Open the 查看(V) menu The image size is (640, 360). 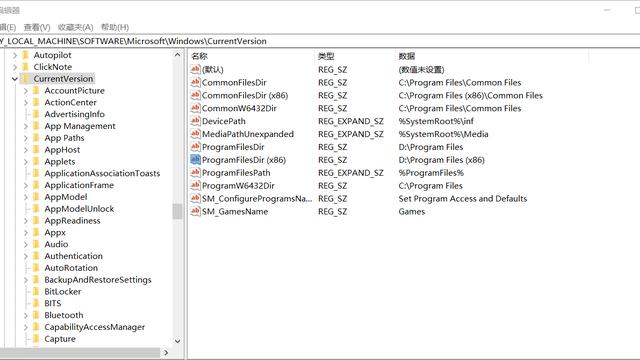(x=37, y=27)
